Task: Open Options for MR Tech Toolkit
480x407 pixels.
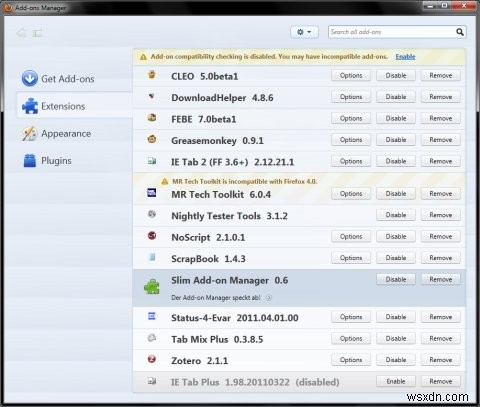Action: tap(351, 193)
